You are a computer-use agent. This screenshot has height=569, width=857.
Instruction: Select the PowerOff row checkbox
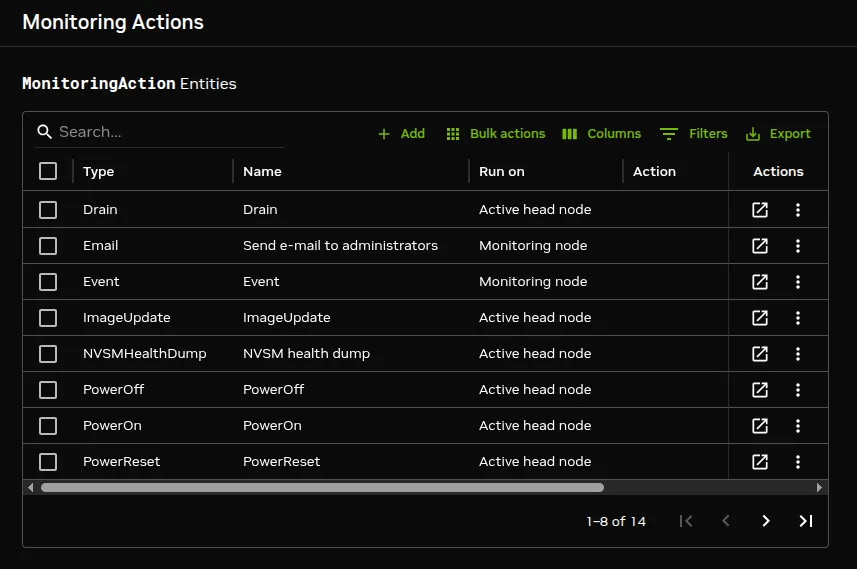pos(48,390)
